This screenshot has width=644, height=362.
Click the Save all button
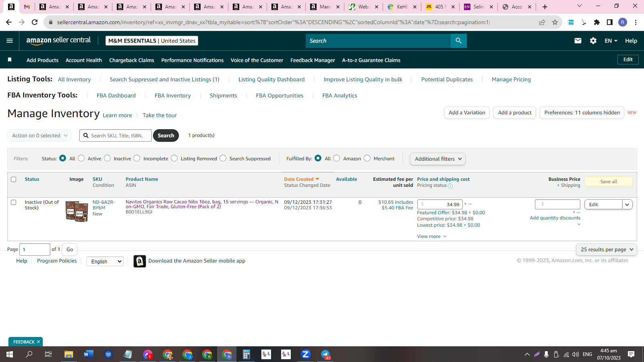609,182
